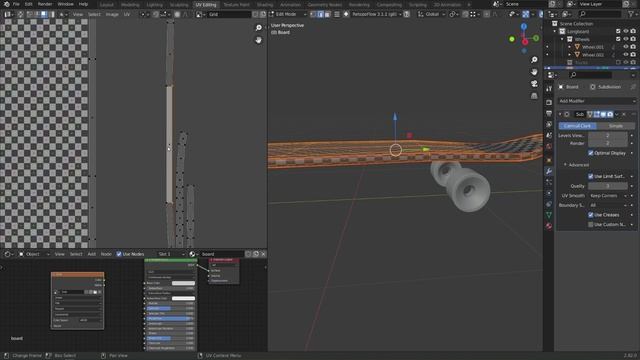Collapse the Advanced section
The height and width of the screenshot is (360, 640).
[577, 165]
